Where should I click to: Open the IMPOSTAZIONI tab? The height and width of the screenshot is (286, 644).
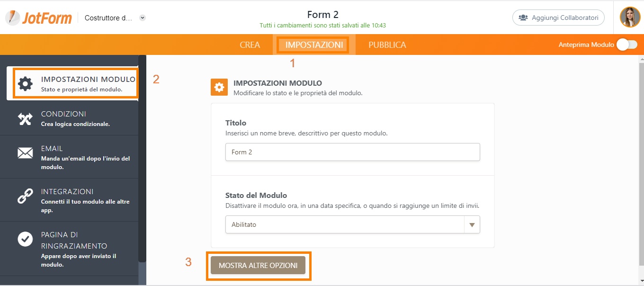[314, 45]
